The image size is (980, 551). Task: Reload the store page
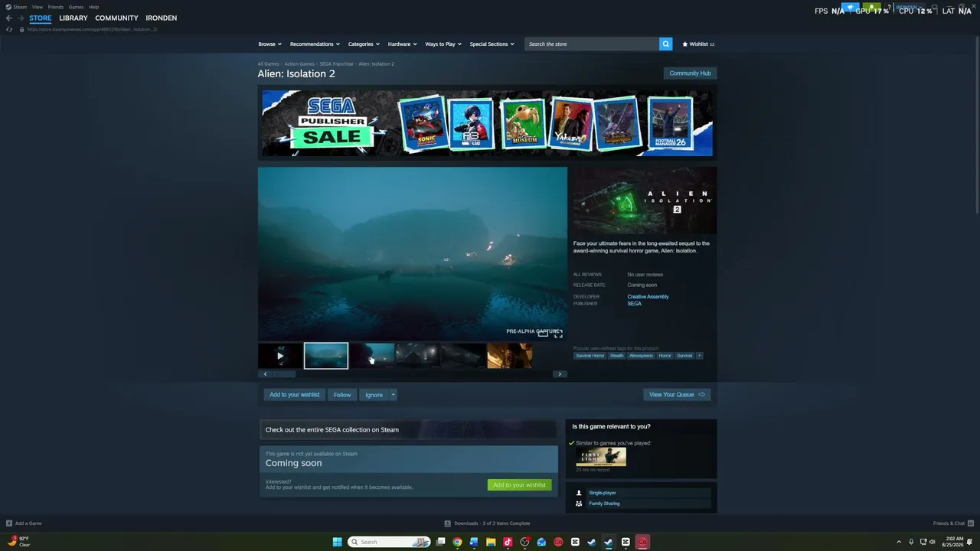click(x=9, y=29)
